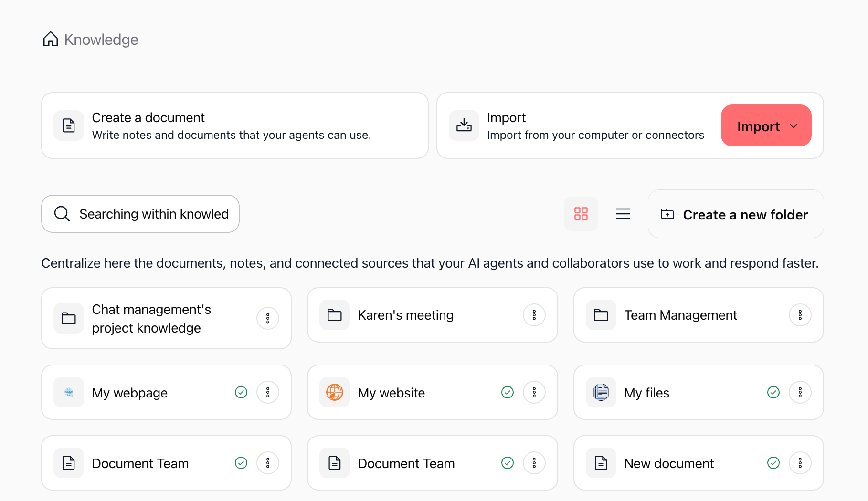Click folder icon of Chat management's project knowledge
The image size is (868, 501).
pos(69,318)
